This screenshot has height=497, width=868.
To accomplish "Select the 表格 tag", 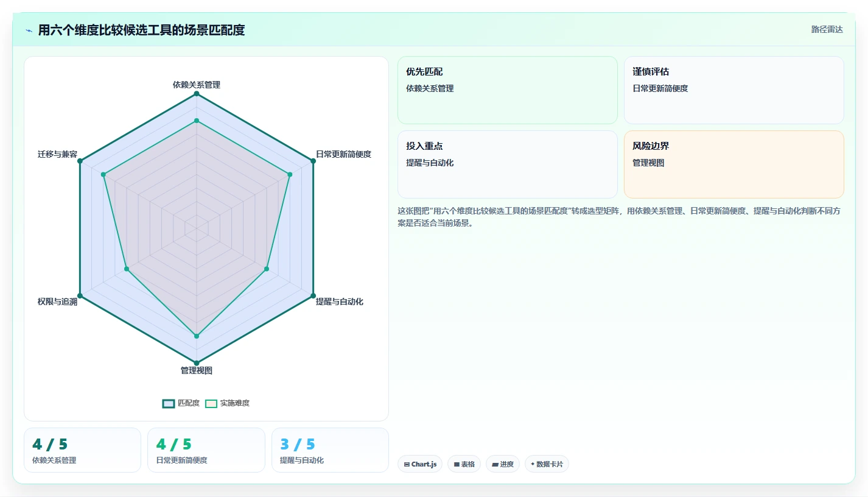I will pyautogui.click(x=464, y=464).
